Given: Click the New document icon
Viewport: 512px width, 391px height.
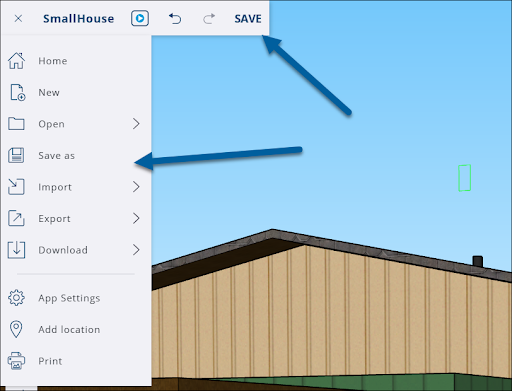Looking at the screenshot, I should pos(17,92).
